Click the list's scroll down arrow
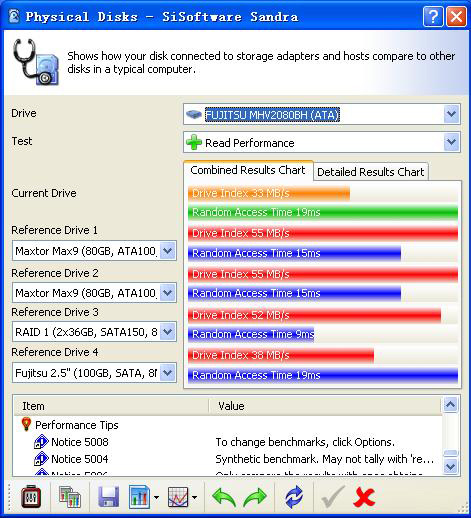This screenshot has height=518, width=471. tap(450, 466)
